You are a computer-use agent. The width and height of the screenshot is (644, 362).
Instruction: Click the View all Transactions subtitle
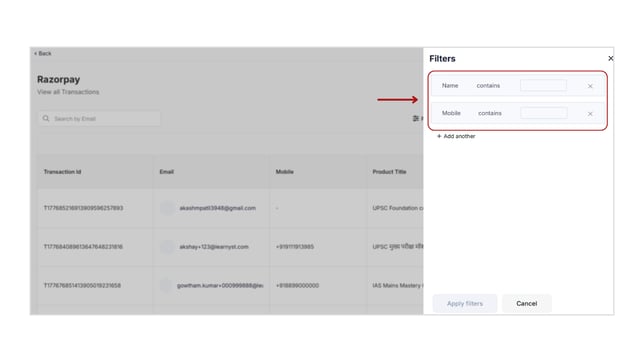point(68,92)
